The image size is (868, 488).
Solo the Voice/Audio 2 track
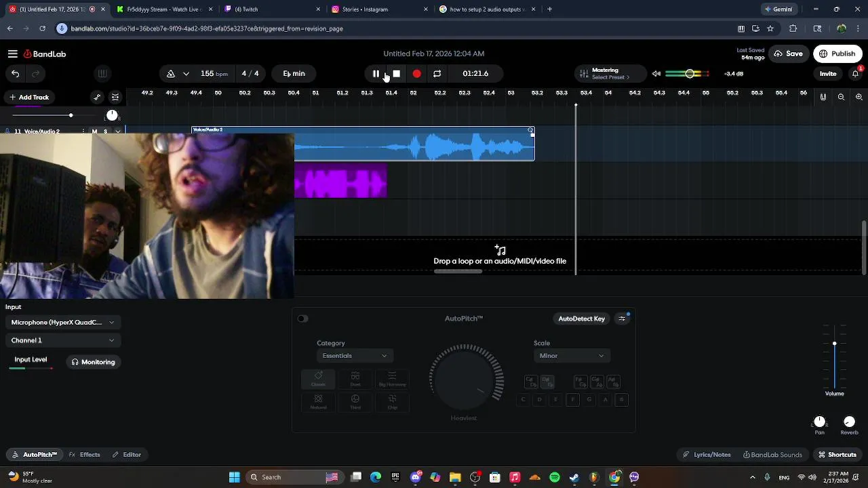(x=106, y=131)
